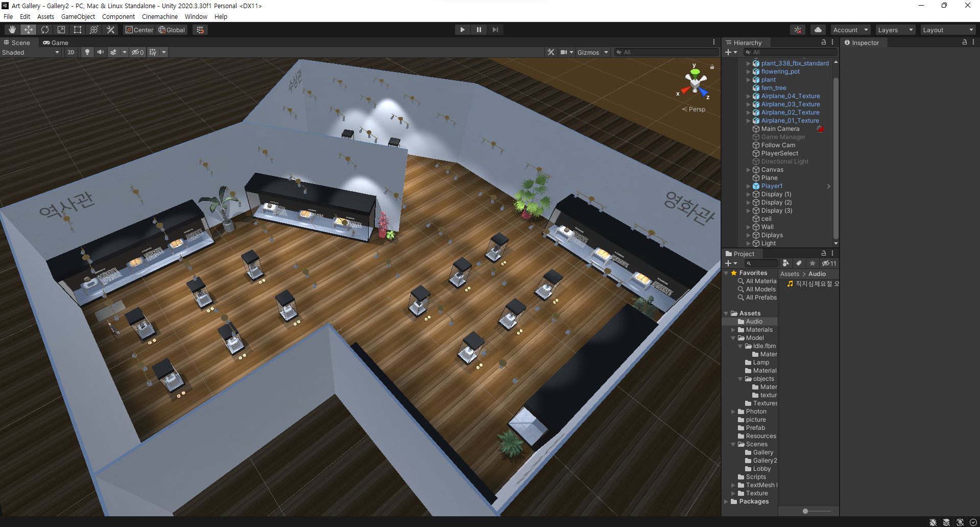Search by label in Project
Viewport: 980px width, 527px height.
pos(799,263)
